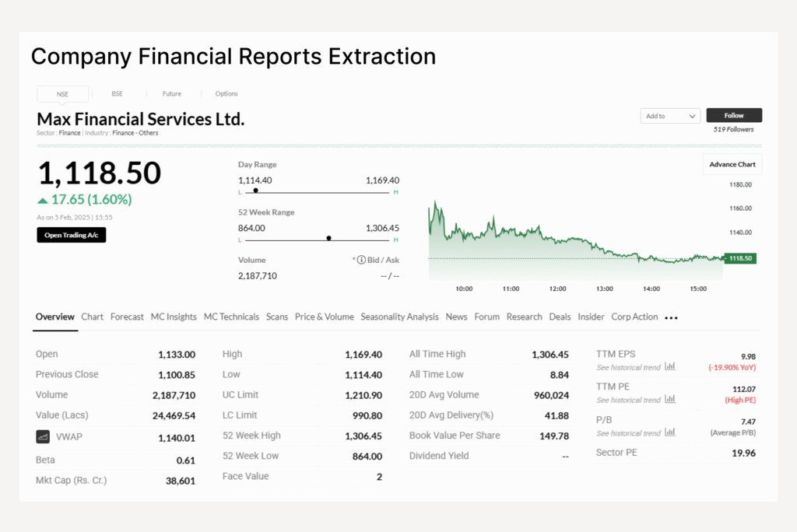Open the Seasonality Analysis tab
Image resolution: width=797 pixels, height=532 pixels.
click(x=399, y=317)
